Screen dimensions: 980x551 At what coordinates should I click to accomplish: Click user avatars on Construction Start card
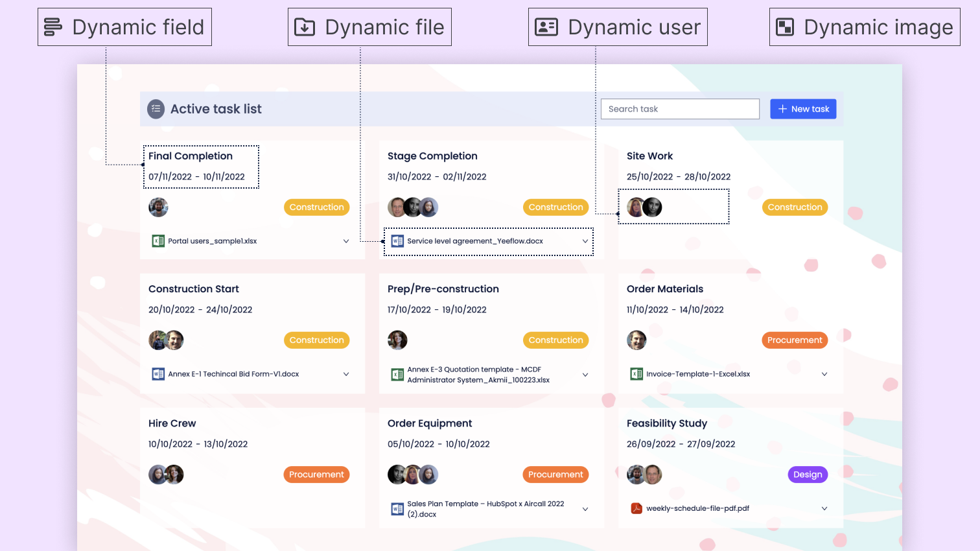[x=166, y=340]
